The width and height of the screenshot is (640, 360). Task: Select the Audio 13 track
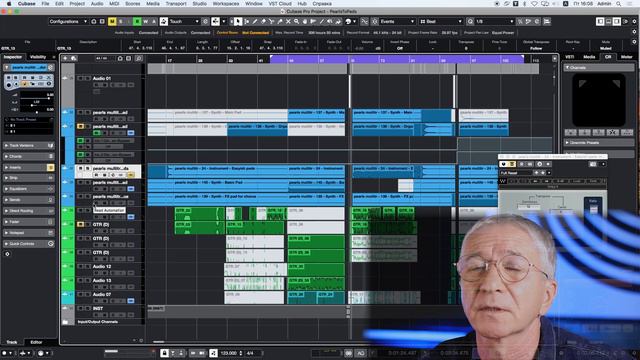click(102, 280)
